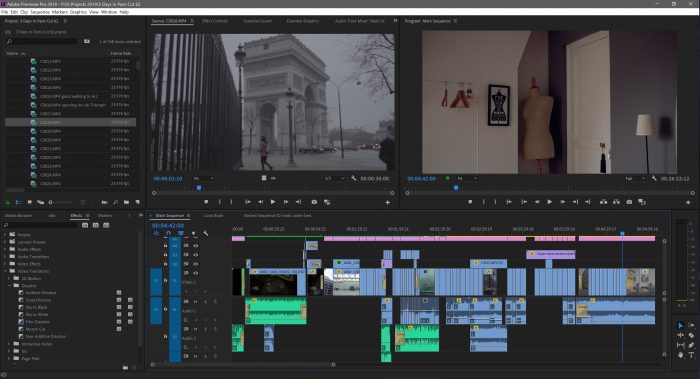700x379 pixels.
Task: Open the Window menu
Action: [x=108, y=12]
